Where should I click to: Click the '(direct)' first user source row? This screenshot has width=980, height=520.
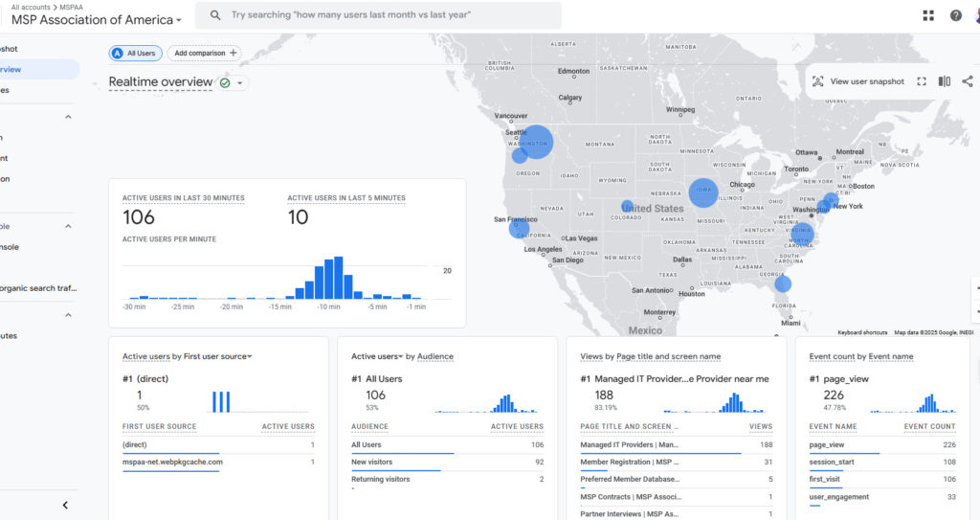coord(218,445)
